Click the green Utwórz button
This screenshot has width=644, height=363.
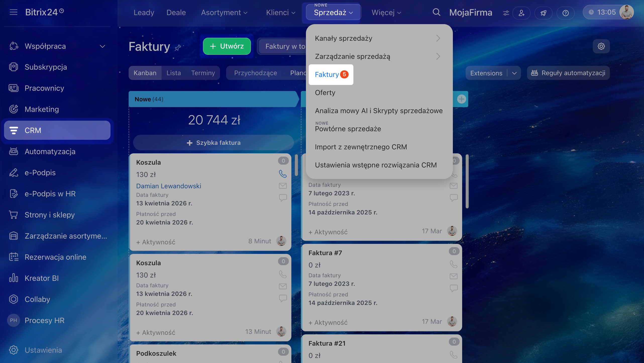point(227,46)
